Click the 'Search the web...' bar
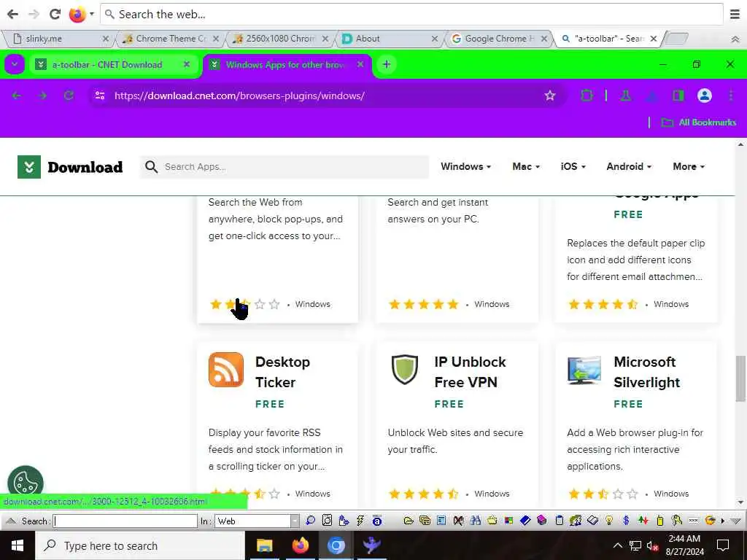 411,15
